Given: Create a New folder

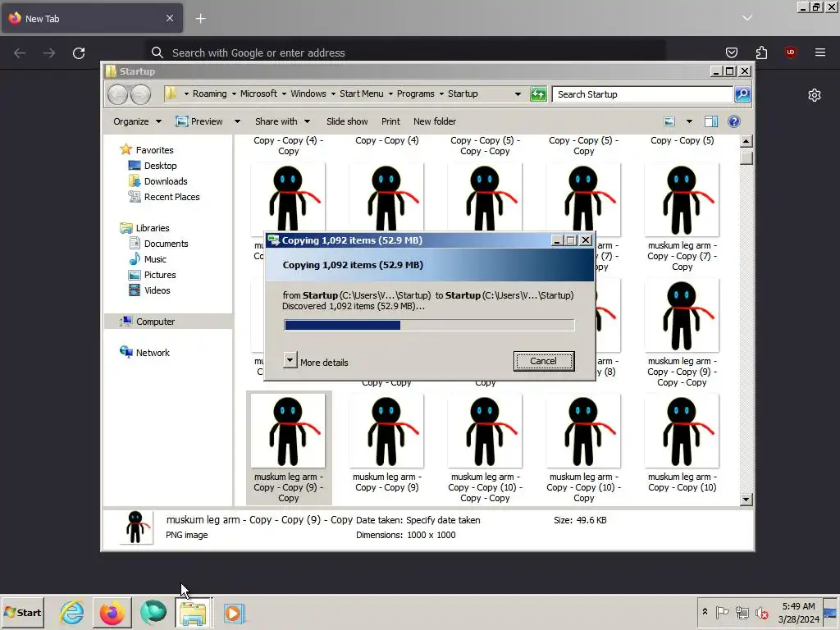Looking at the screenshot, I should click(435, 121).
